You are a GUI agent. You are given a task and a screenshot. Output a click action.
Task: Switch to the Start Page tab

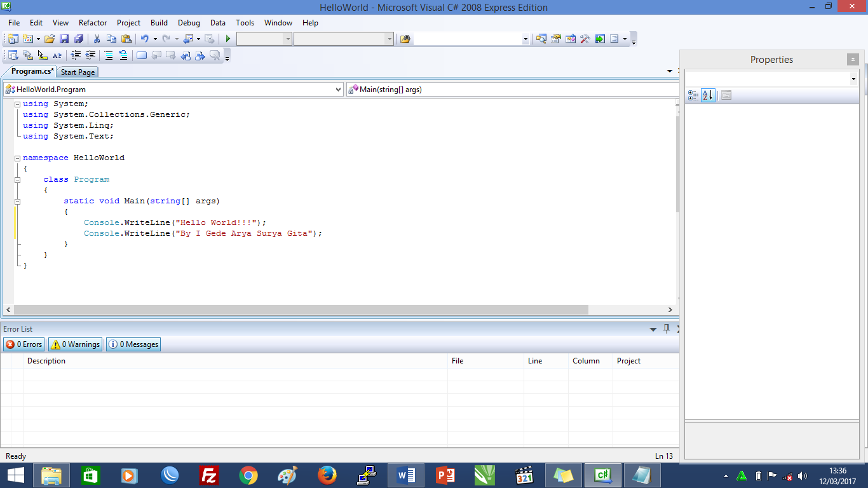coord(78,72)
